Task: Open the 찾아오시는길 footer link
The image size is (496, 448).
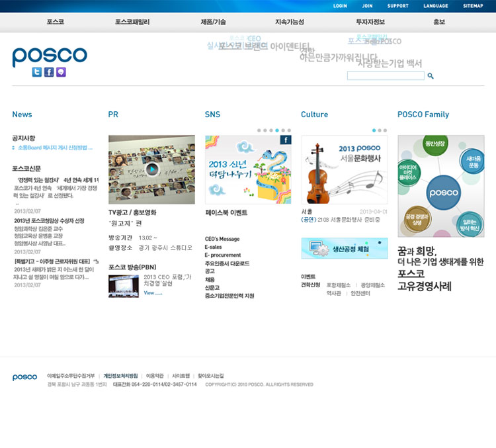Action: click(x=211, y=376)
